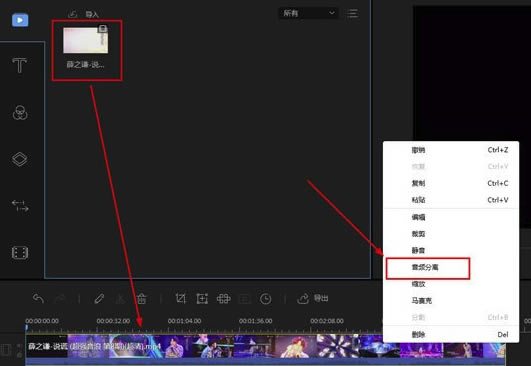Click the import cloud icon
Viewport: 531px width, 366px height.
coord(73,14)
